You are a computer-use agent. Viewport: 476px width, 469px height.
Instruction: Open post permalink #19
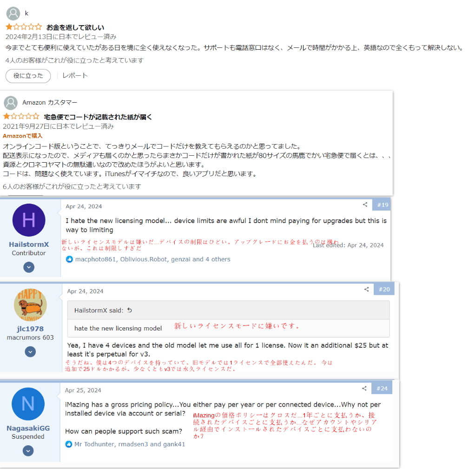(x=383, y=205)
